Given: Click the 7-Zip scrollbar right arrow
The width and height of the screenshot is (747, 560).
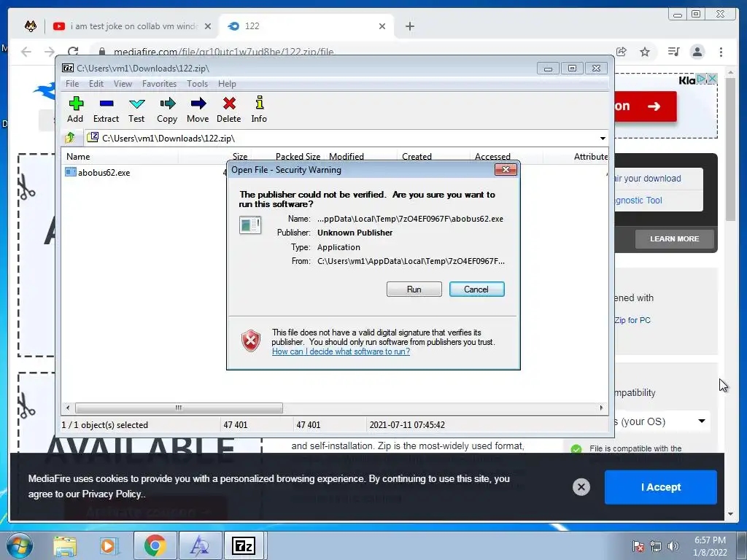Looking at the screenshot, I should click(601, 408).
